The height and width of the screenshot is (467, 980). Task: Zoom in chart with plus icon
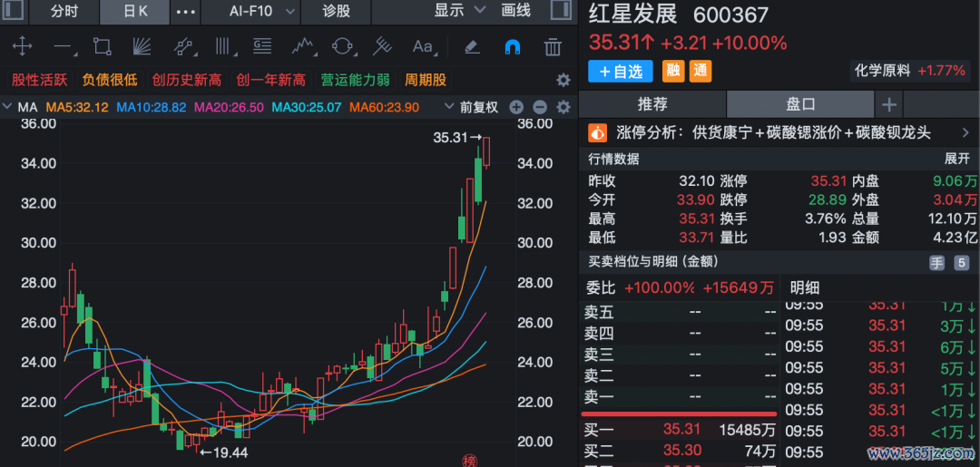(x=516, y=107)
